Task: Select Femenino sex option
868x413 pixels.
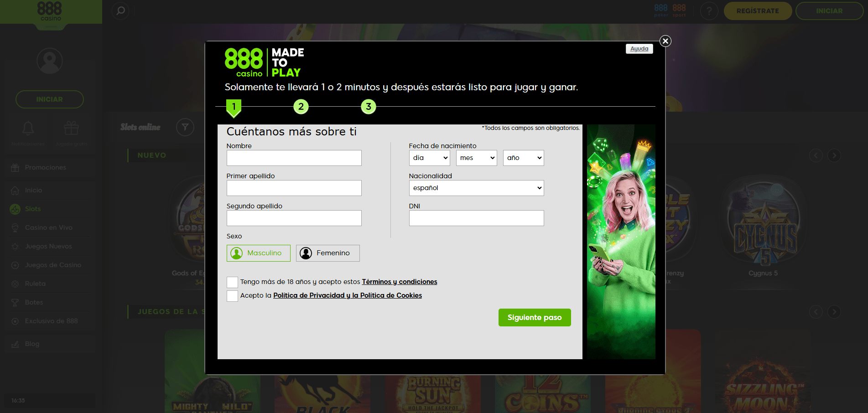Action: (328, 253)
